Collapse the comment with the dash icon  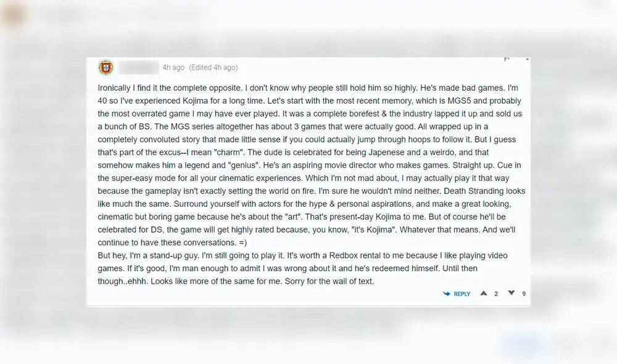coord(526,59)
